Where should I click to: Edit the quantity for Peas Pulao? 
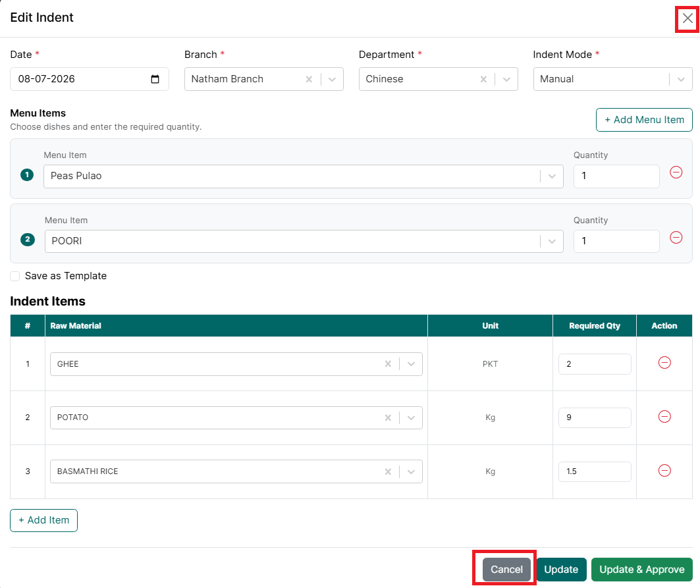(616, 176)
